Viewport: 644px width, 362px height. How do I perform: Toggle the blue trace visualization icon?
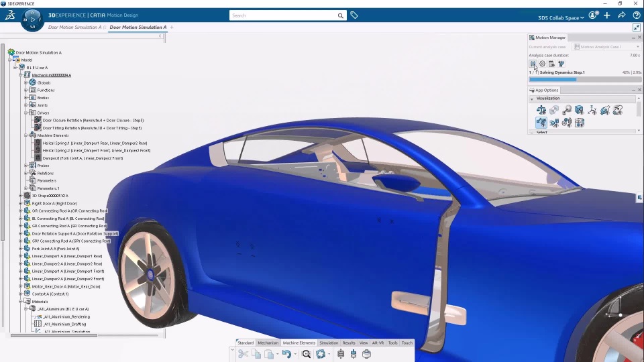(605, 109)
